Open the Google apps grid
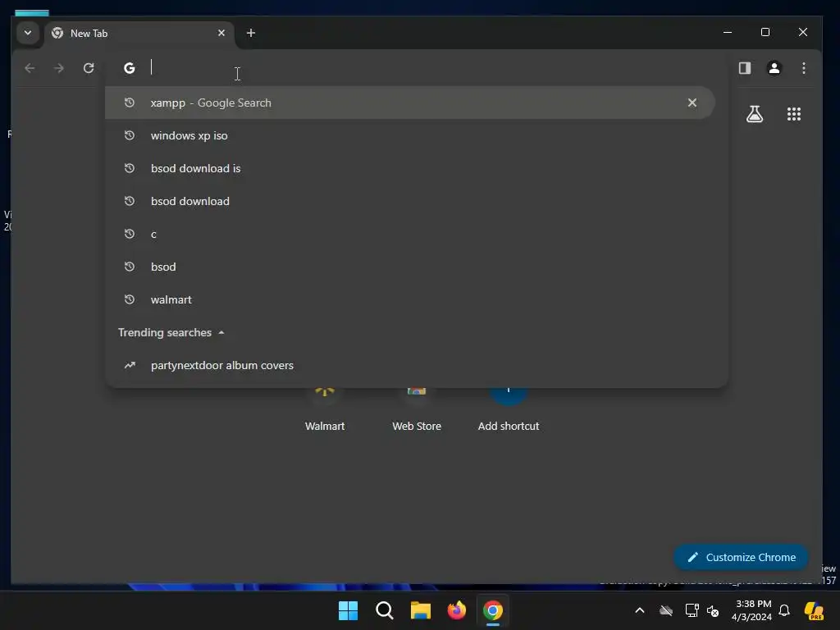The height and width of the screenshot is (630, 840). pyautogui.click(x=794, y=113)
